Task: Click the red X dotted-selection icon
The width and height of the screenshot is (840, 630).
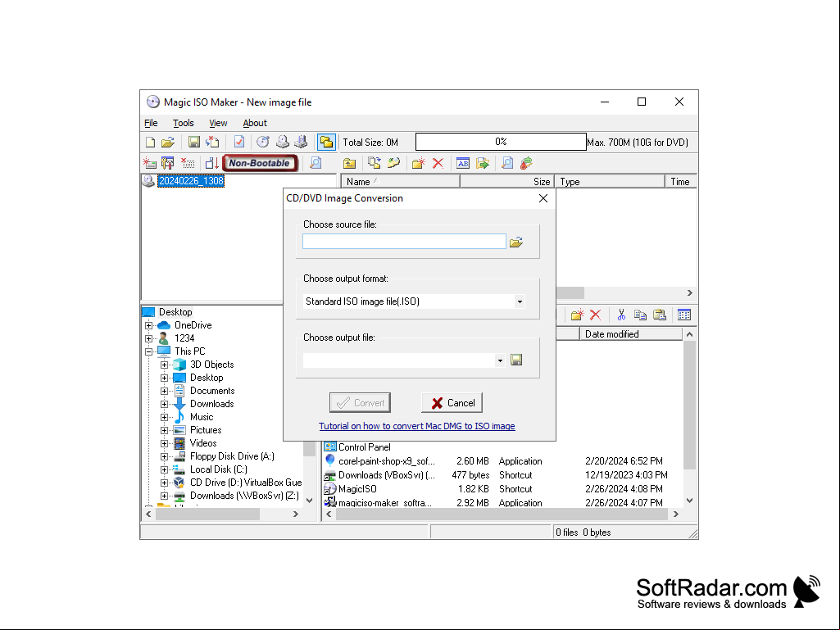Action: pyautogui.click(x=188, y=163)
